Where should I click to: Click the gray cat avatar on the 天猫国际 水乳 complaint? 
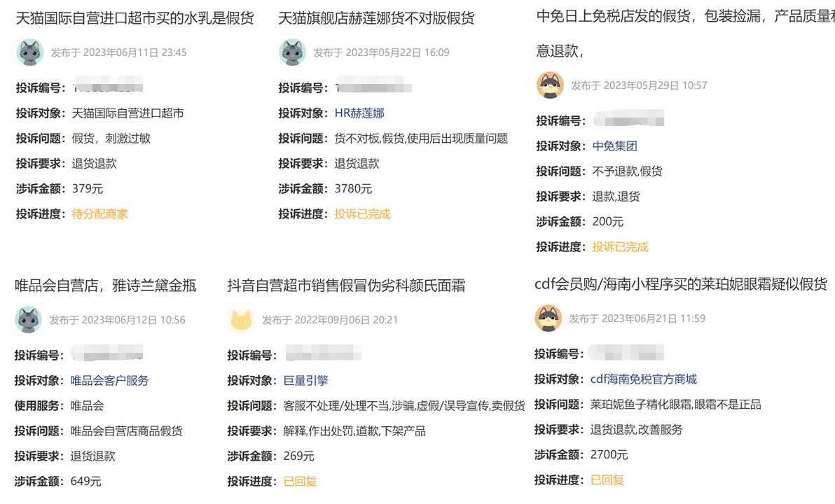(29, 52)
